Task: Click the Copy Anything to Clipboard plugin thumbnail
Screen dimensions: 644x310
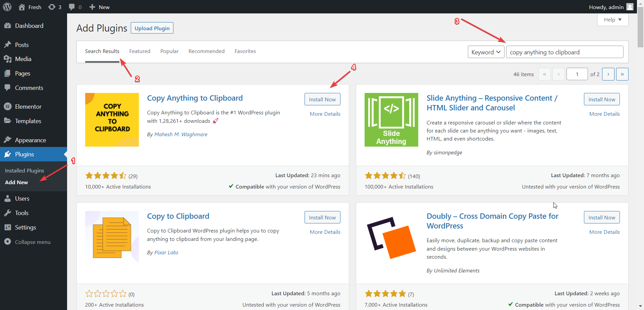Action: (112, 120)
